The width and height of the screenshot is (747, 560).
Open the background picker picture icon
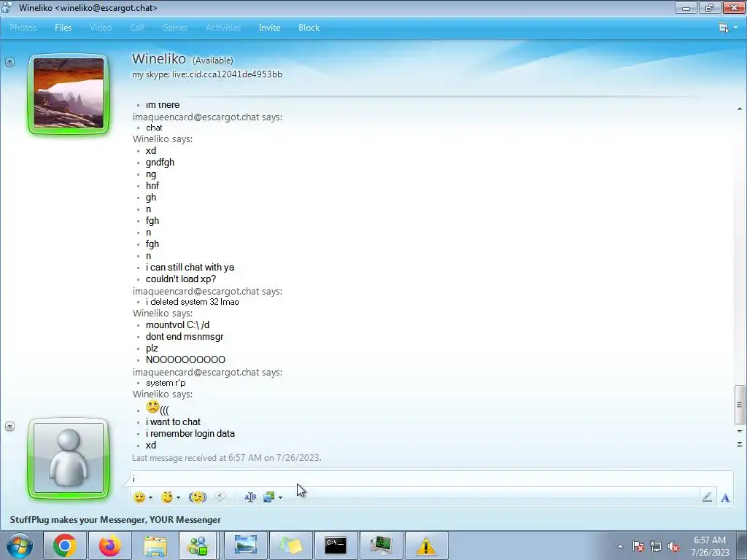coord(268,497)
